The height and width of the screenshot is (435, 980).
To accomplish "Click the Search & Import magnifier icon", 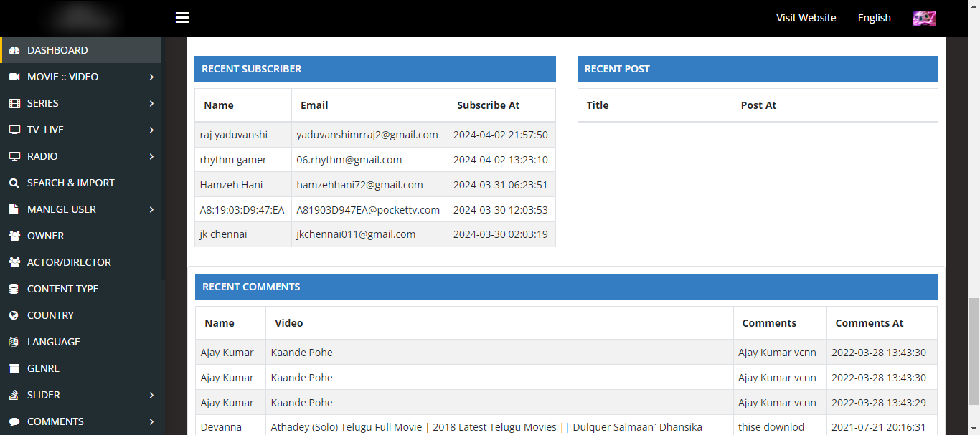I will pos(14,183).
